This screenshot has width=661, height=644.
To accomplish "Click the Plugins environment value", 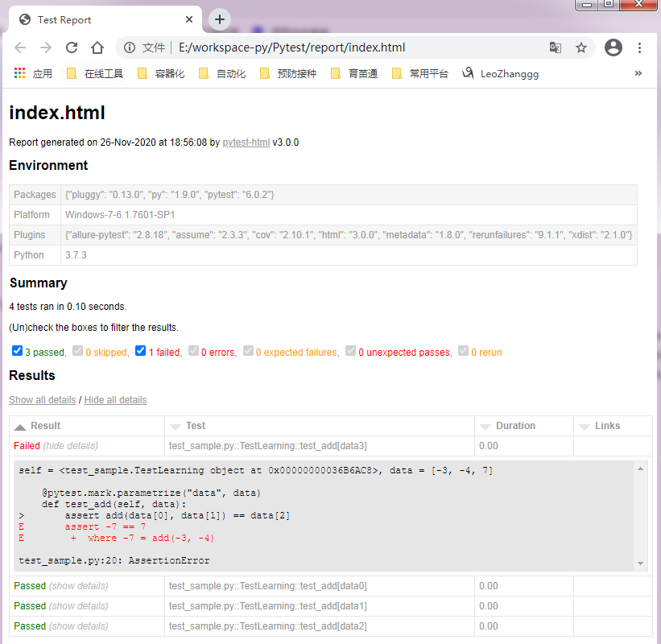I will tap(349, 235).
